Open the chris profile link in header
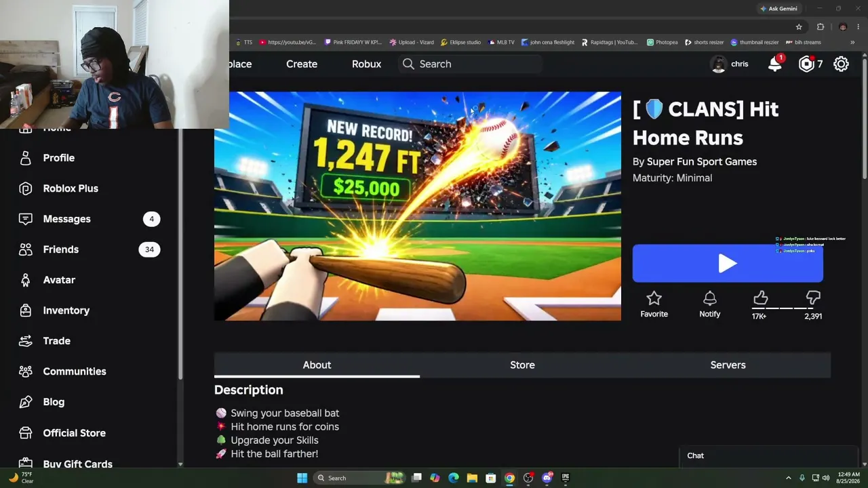The width and height of the screenshot is (868, 488). 730,64
